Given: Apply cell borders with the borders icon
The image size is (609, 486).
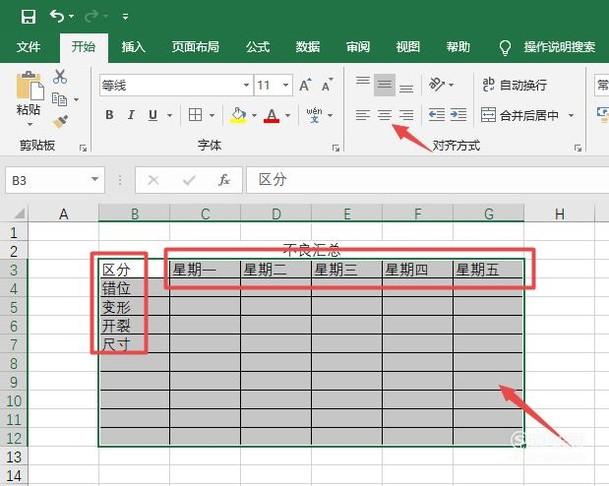Looking at the screenshot, I should click(x=195, y=115).
